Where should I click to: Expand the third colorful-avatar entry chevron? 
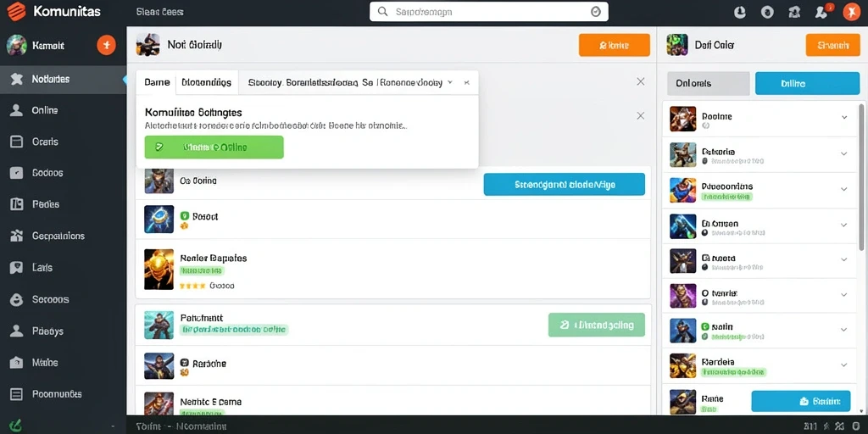(844, 189)
